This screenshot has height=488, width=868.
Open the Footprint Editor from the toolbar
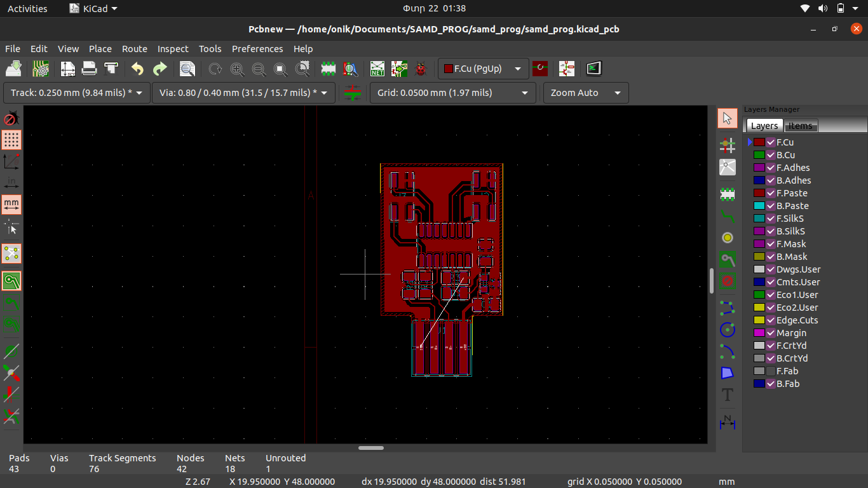pos(329,69)
